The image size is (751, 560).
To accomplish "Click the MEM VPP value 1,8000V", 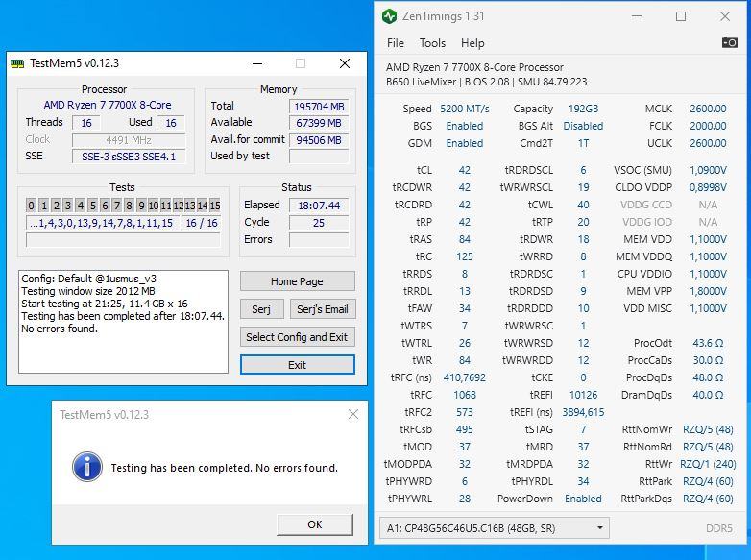I will pyautogui.click(x=708, y=291).
